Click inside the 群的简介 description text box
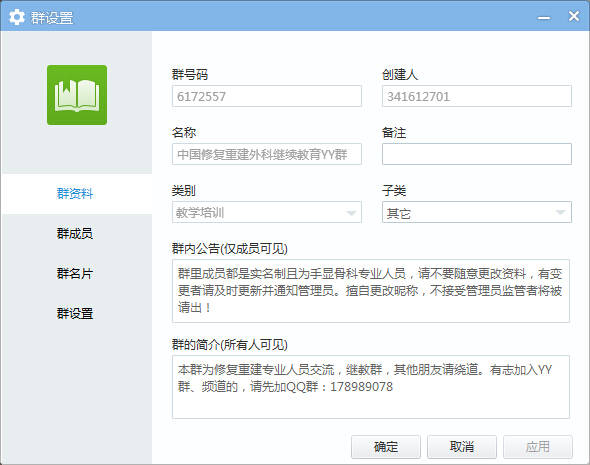The image size is (590, 465). pyautogui.click(x=371, y=387)
